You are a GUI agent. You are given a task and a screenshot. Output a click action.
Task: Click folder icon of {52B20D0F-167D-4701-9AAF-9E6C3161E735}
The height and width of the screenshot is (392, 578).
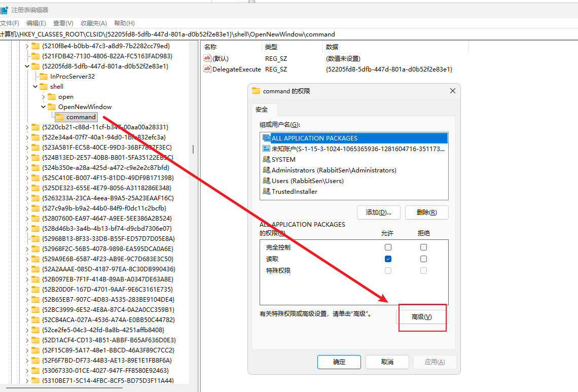(x=35, y=289)
